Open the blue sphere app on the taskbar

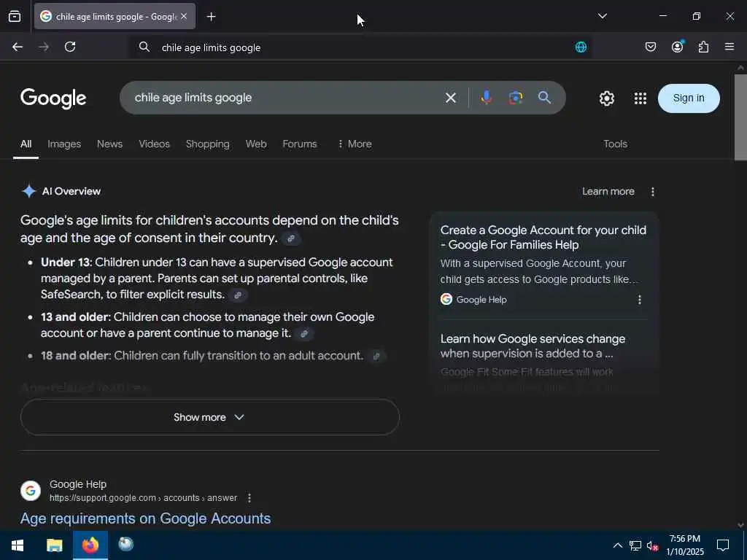(125, 544)
